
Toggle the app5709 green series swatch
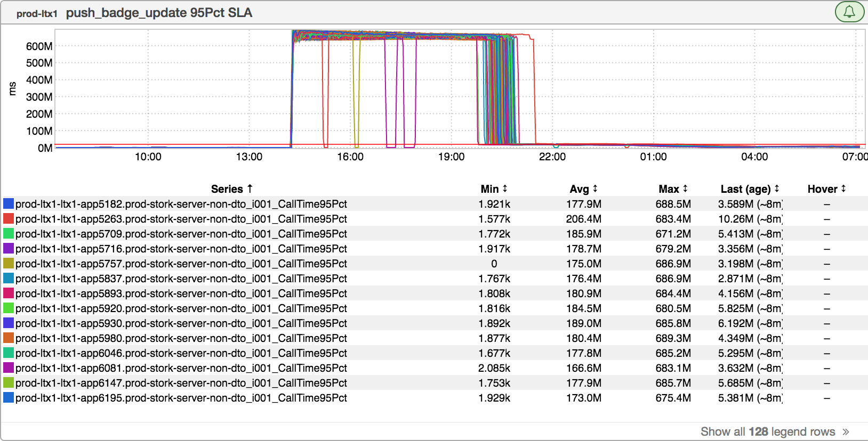[x=9, y=233]
